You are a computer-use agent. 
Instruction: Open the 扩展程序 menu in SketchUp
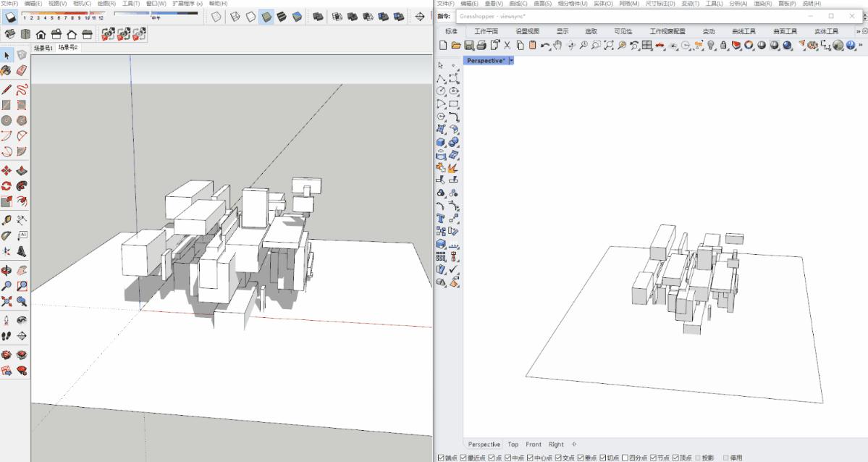(x=187, y=4)
